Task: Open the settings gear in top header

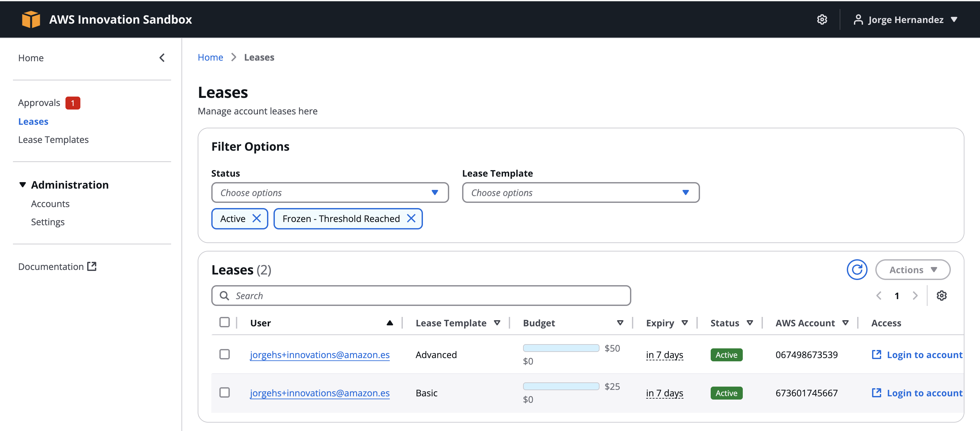Action: pos(822,19)
